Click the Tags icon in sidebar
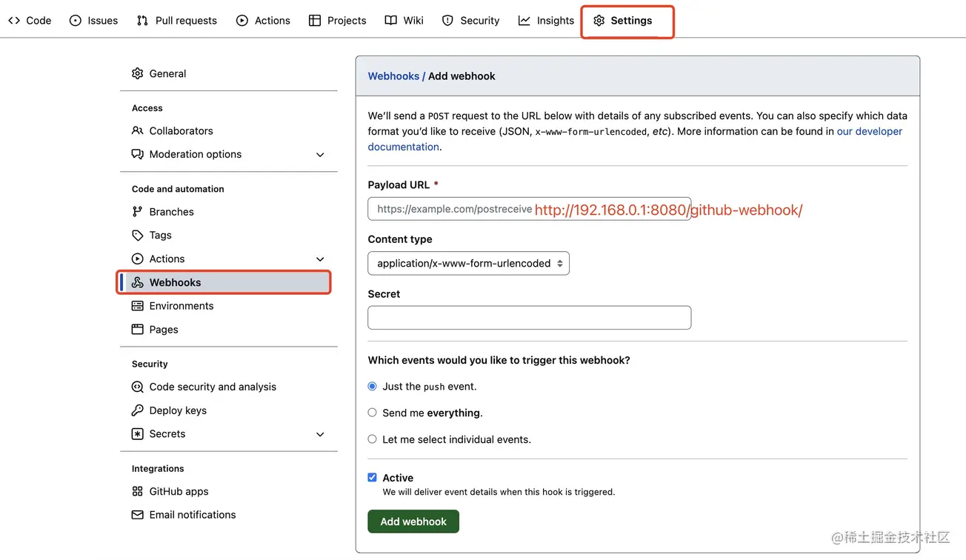966x560 pixels. (137, 235)
